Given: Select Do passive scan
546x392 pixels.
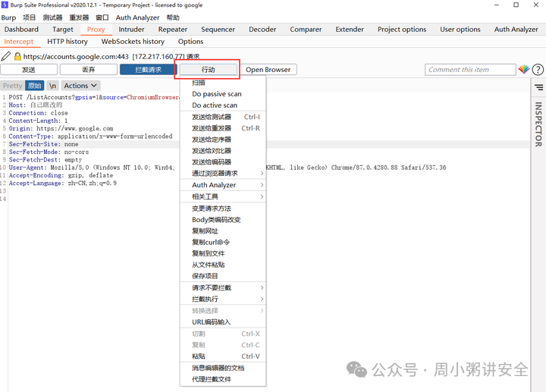Looking at the screenshot, I should (x=223, y=94).
